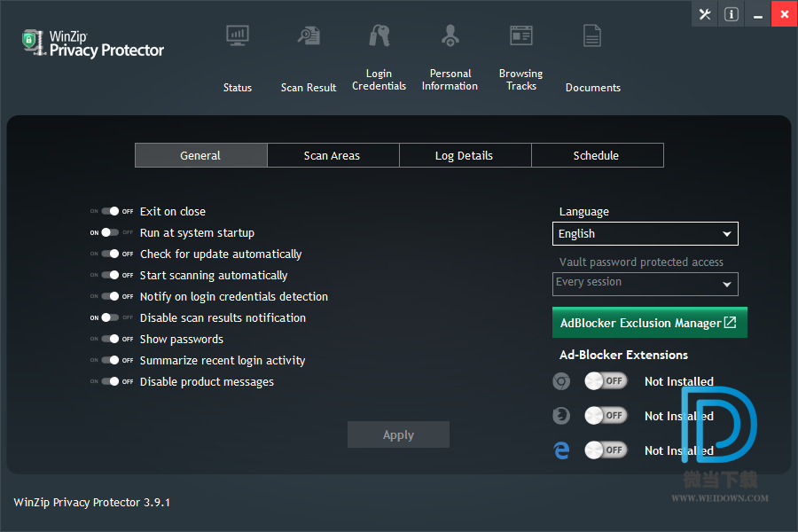Open the Status monitor icon

point(238,35)
